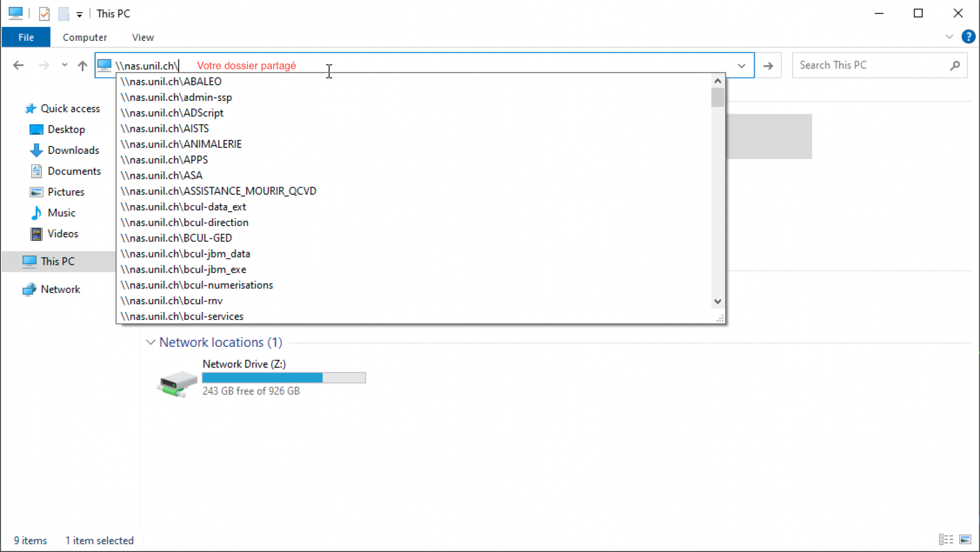The width and height of the screenshot is (980, 552).
Task: Click the Properties quick access toolbar icon
Action: pos(44,13)
